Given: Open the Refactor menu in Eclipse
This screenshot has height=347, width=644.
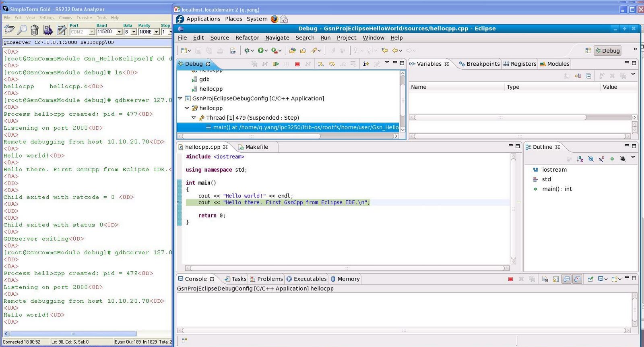Looking at the screenshot, I should pos(247,38).
